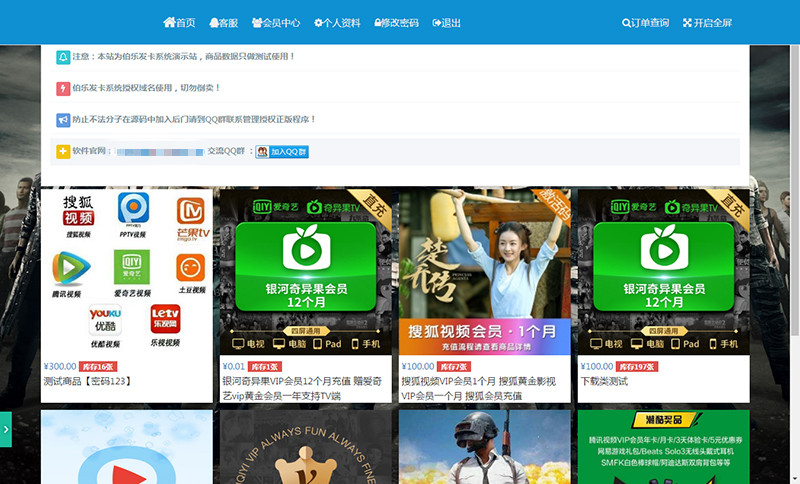
Task: Click 开启全屏 fullscreen link
Action: click(x=707, y=23)
